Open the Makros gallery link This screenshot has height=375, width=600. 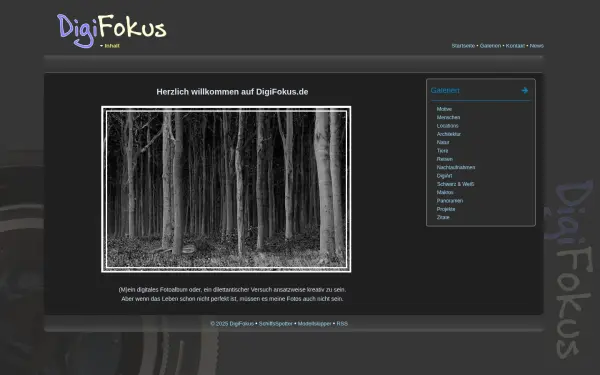[445, 192]
